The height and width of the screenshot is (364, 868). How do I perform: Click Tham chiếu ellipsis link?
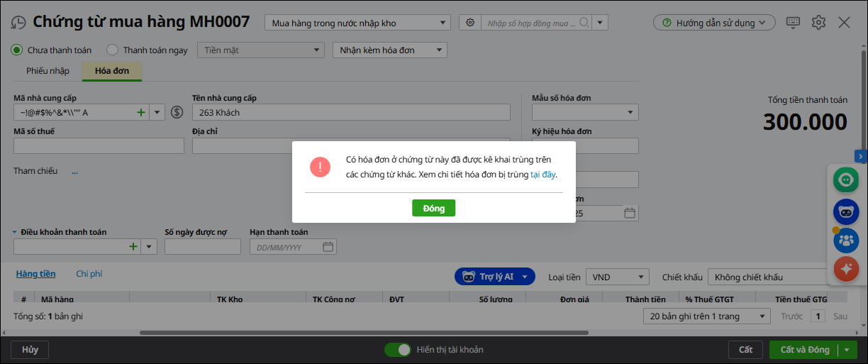click(74, 172)
